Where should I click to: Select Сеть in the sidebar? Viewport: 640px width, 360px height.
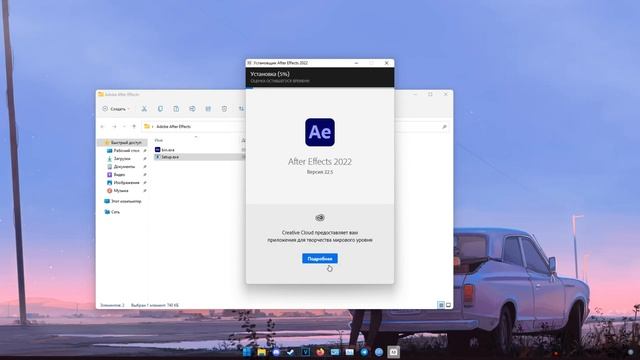(112, 212)
